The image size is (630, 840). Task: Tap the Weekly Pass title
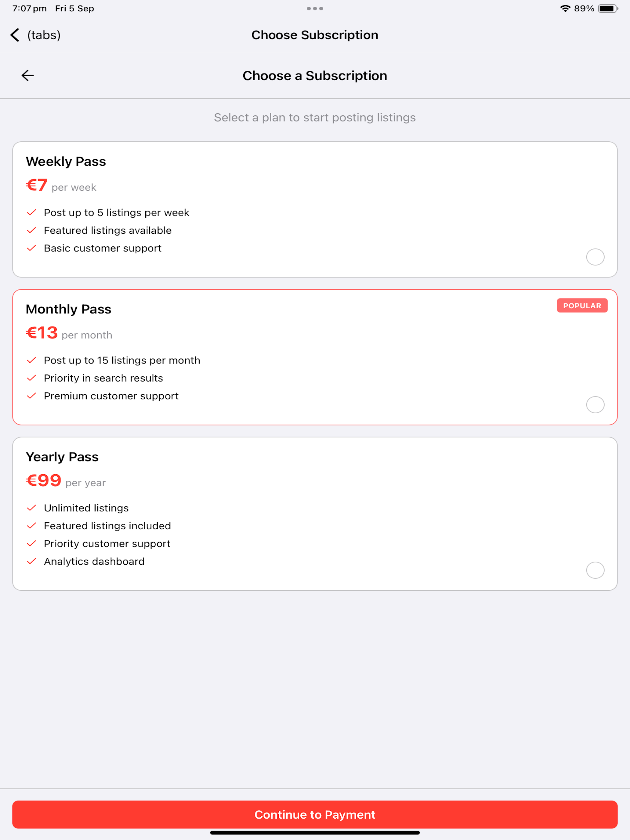pyautogui.click(x=66, y=161)
